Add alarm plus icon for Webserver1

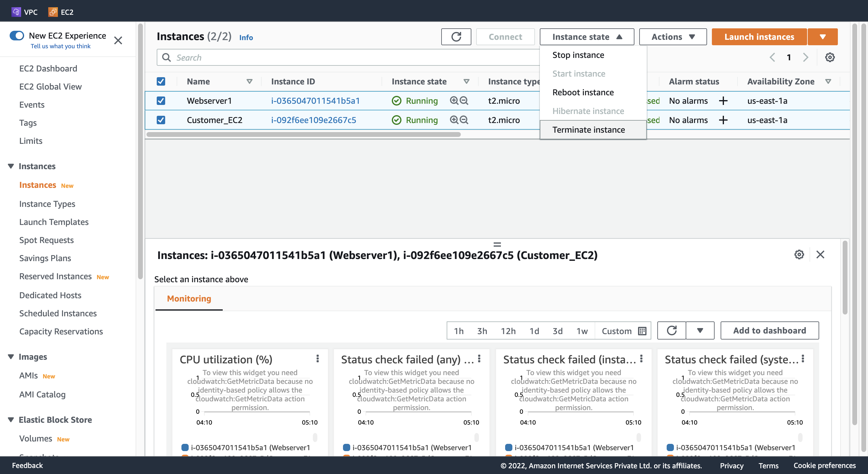[723, 101]
